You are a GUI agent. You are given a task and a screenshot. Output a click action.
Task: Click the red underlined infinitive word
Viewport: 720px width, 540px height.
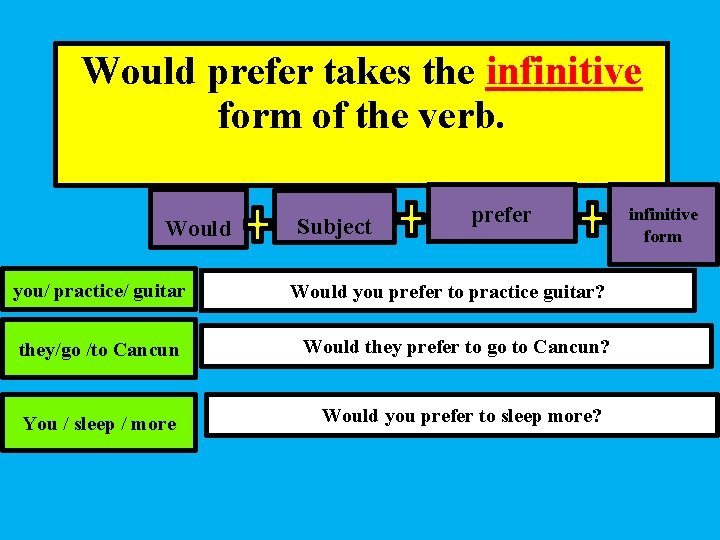tap(563, 72)
